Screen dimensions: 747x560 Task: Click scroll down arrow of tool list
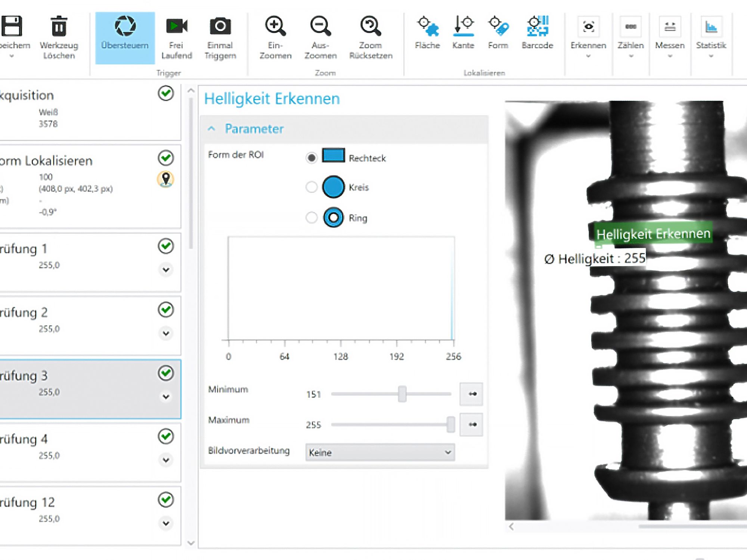[191, 543]
